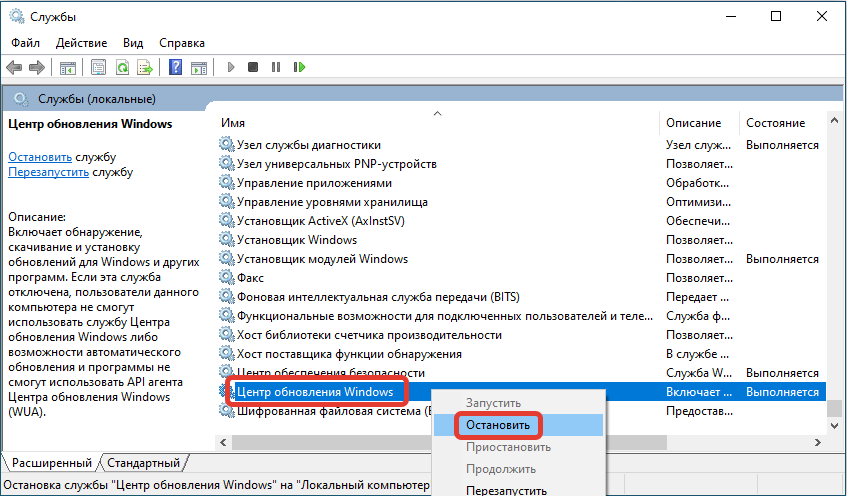
Task: Click the Остановить службу link
Action: [x=40, y=157]
